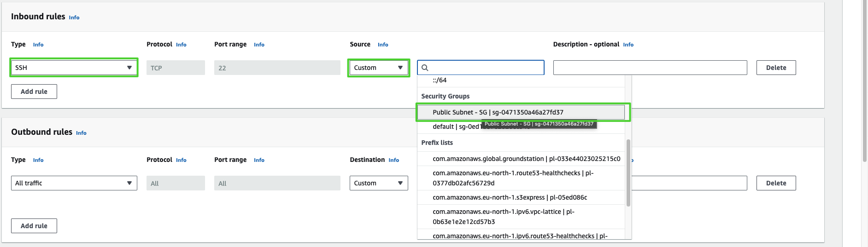Open Info link beside Inbound rules heading
The width and height of the screenshot is (868, 247).
[x=74, y=17]
